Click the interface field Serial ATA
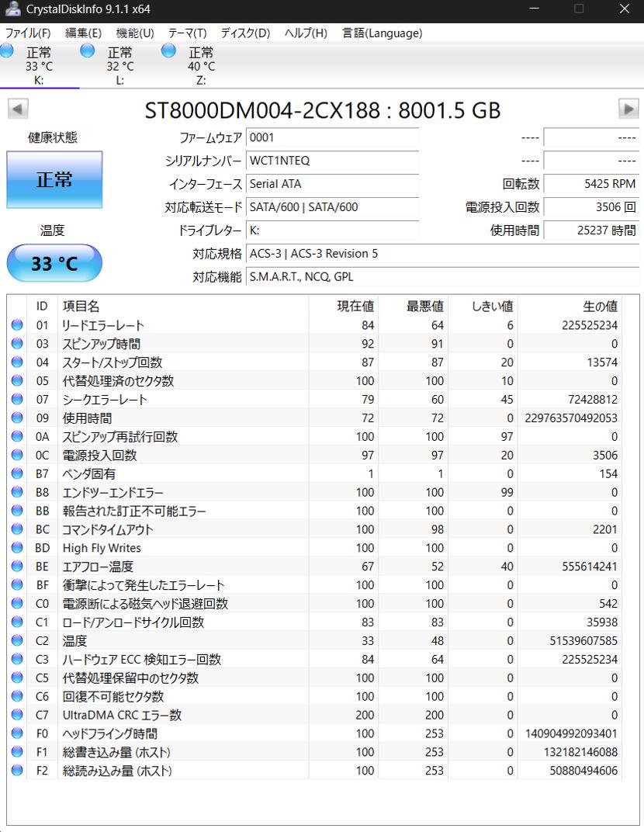 click(333, 184)
